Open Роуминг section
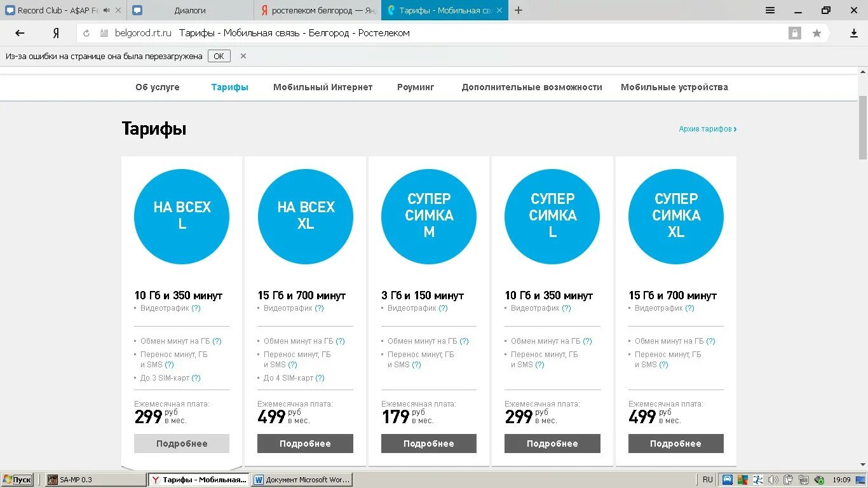The image size is (868, 488). [416, 87]
